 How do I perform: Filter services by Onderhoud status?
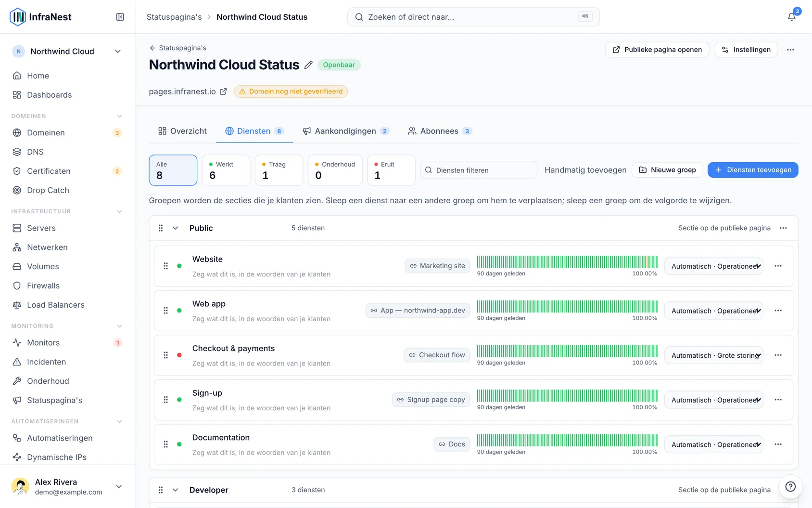coord(335,170)
